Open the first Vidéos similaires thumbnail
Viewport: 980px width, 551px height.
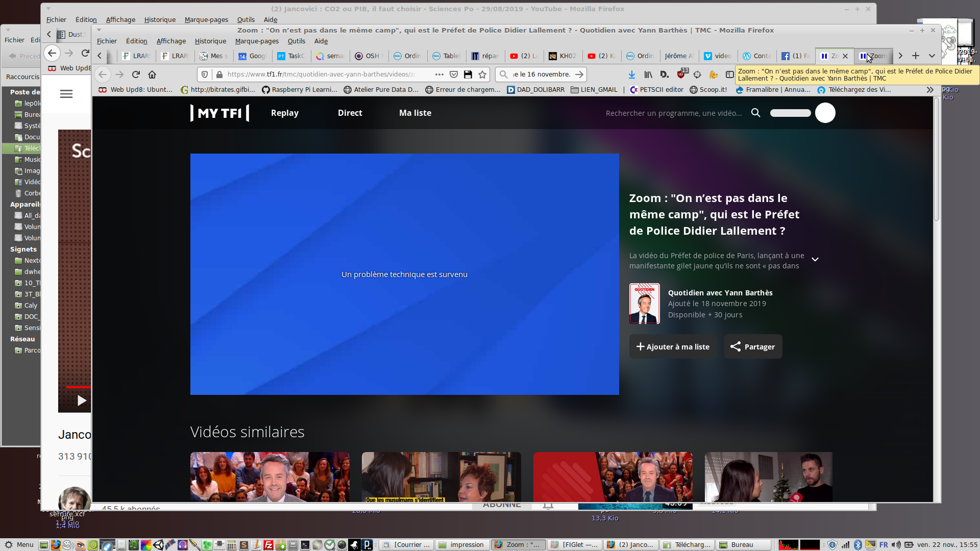pyautogui.click(x=270, y=477)
